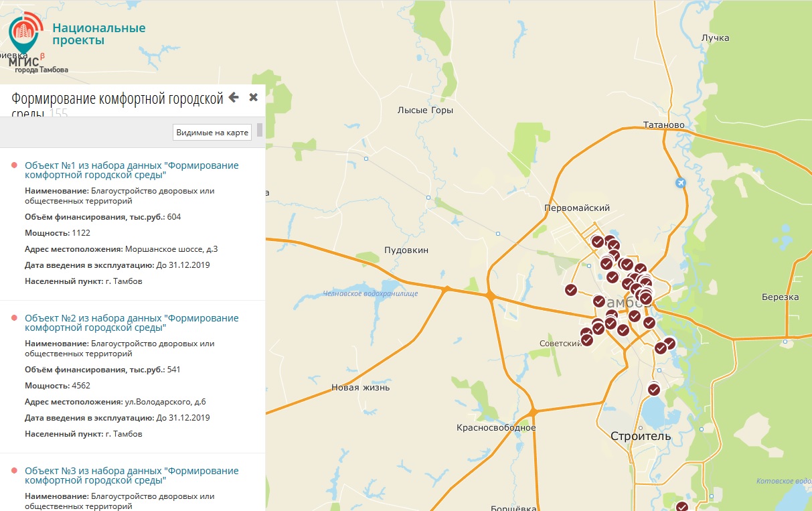
Task: Click the Новая жизнь map label
Action: pyautogui.click(x=361, y=387)
